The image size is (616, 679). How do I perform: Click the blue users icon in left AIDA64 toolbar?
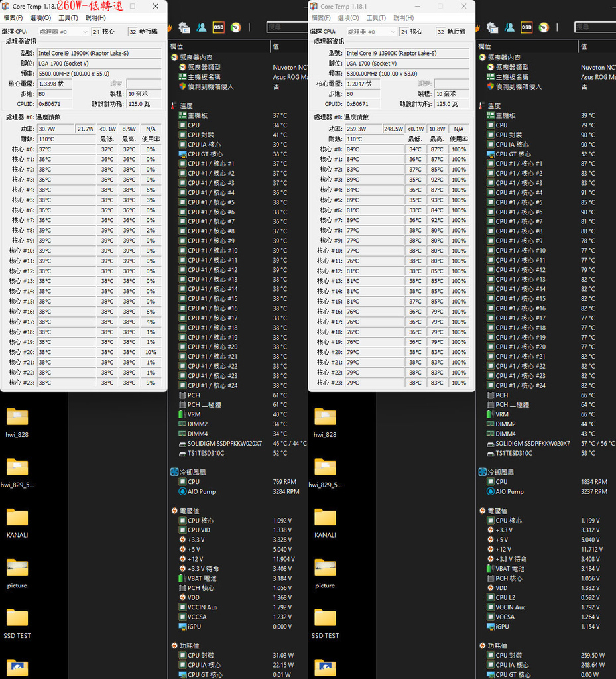coord(202,27)
